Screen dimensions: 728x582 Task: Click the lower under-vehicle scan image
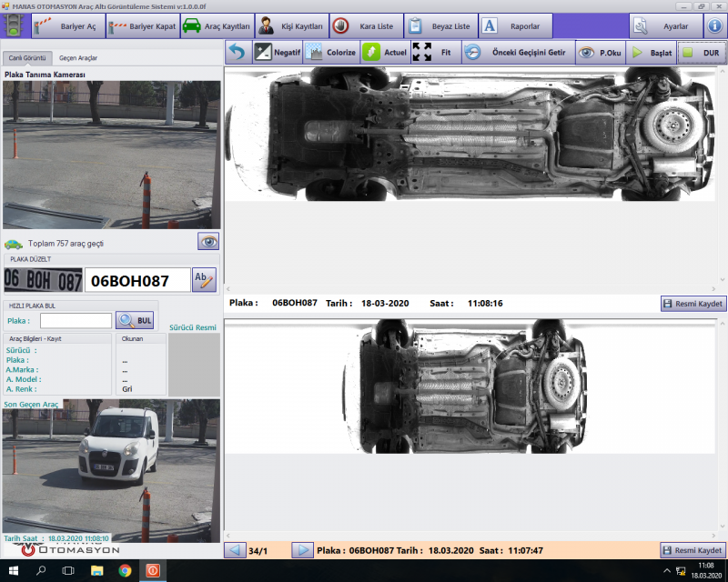[470, 386]
